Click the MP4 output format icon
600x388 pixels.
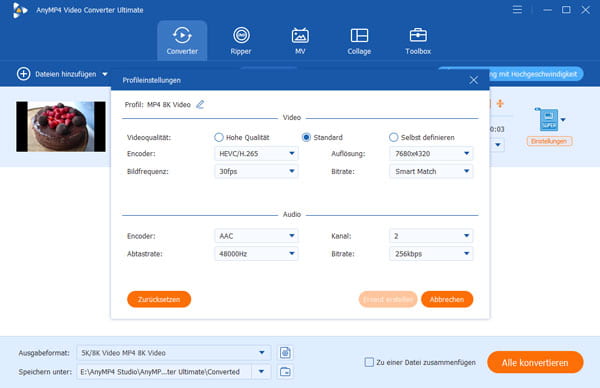(x=548, y=120)
